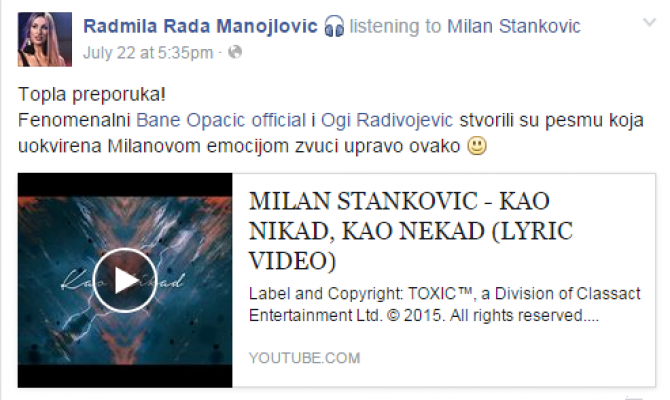Open the Ogi Radivojevic tagged link
This screenshot has width=670, height=400.
(387, 120)
